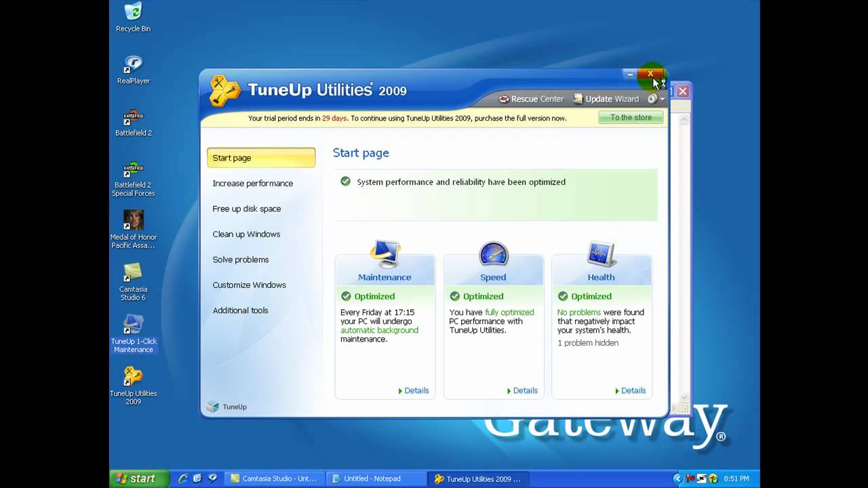Launch Internet Explorer from quick launch
The height and width of the screenshot is (488, 868).
[x=183, y=479]
